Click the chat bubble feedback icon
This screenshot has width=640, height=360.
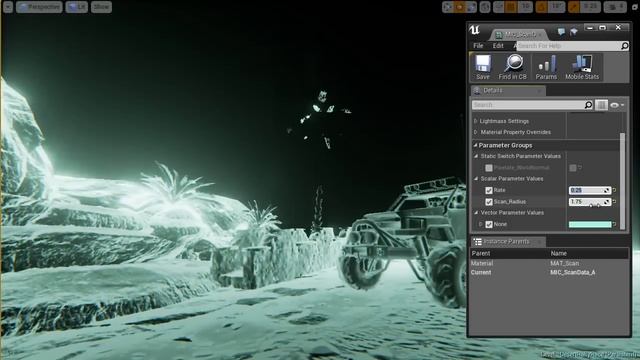562,31
